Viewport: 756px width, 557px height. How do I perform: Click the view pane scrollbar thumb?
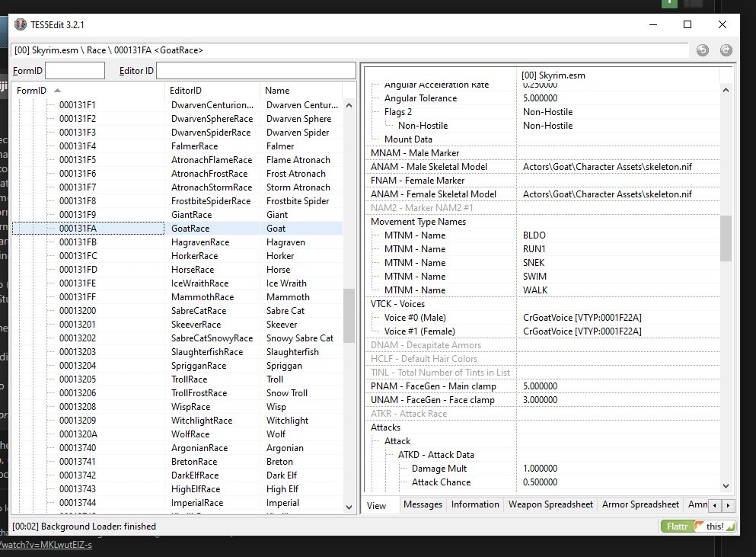click(x=726, y=238)
